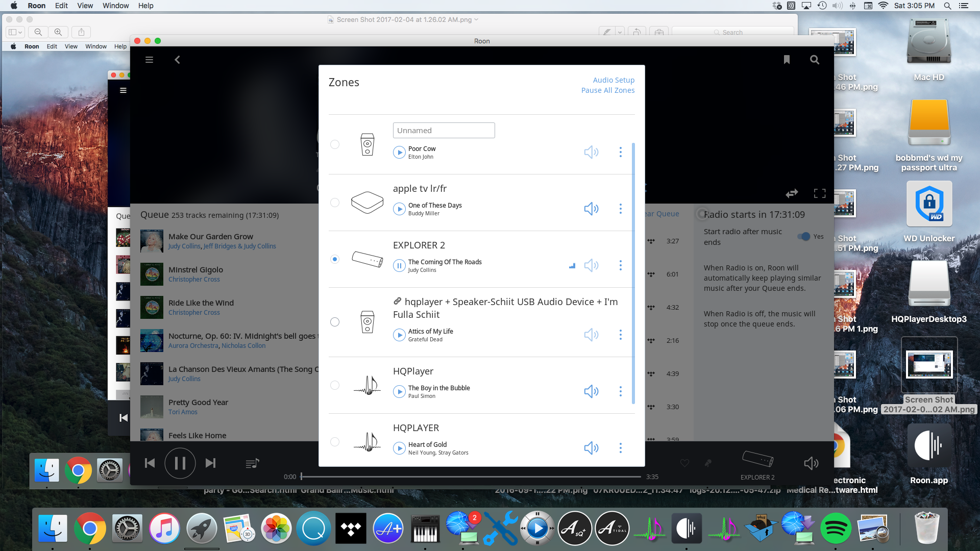Click the volume icon for EXPLORER 2 zone
This screenshot has height=551, width=980.
click(591, 265)
